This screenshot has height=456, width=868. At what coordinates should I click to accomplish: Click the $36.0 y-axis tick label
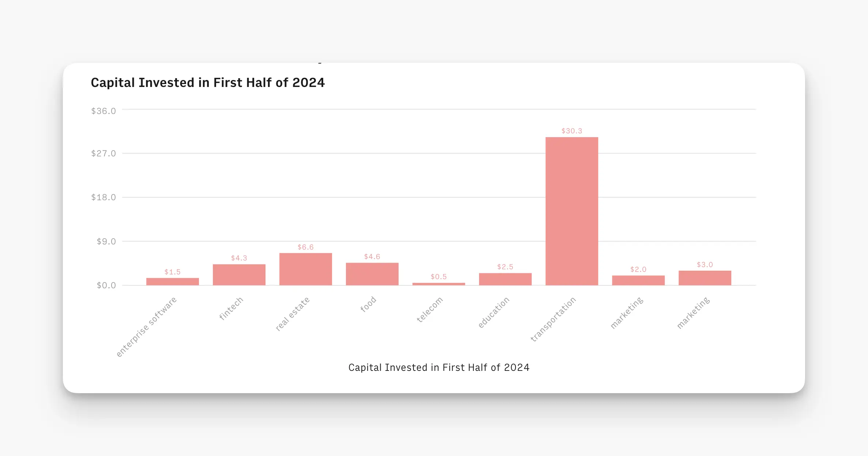103,111
